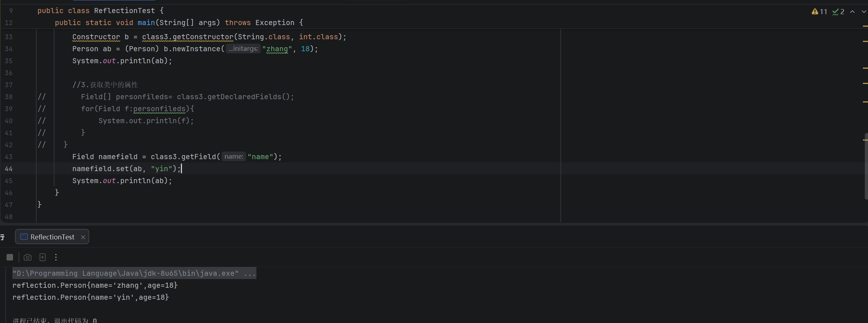This screenshot has height=323, width=868.
Task: Stop the running ReflectionTest process
Action: pos(10,257)
